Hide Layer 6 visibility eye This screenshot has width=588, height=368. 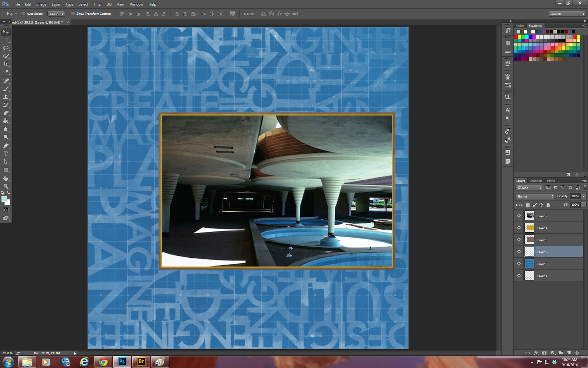519,252
